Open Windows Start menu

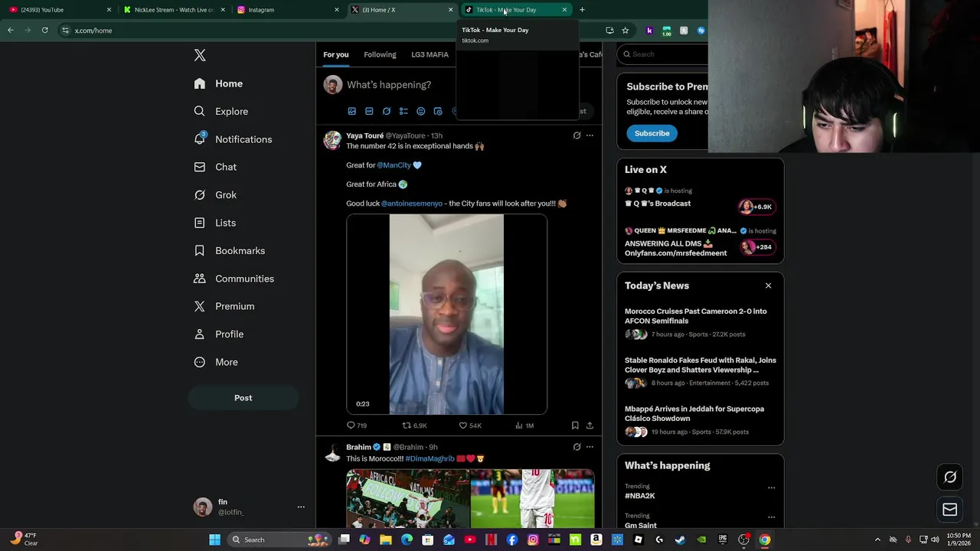[x=215, y=540]
